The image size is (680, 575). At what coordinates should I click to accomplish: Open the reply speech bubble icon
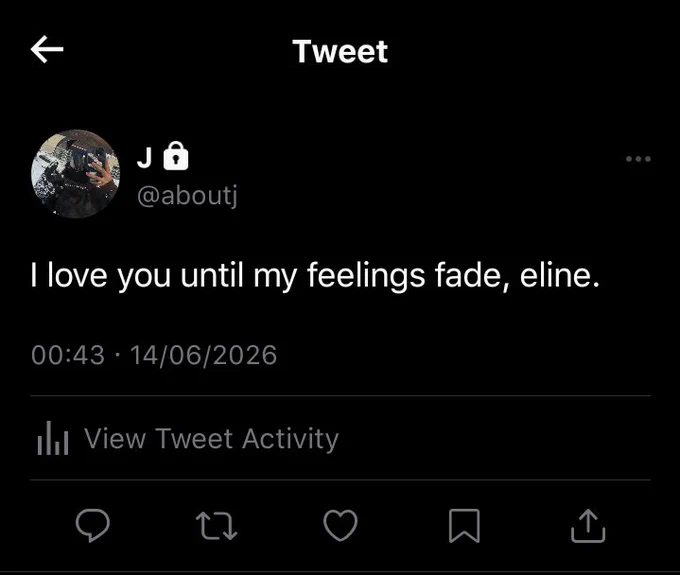(x=93, y=525)
